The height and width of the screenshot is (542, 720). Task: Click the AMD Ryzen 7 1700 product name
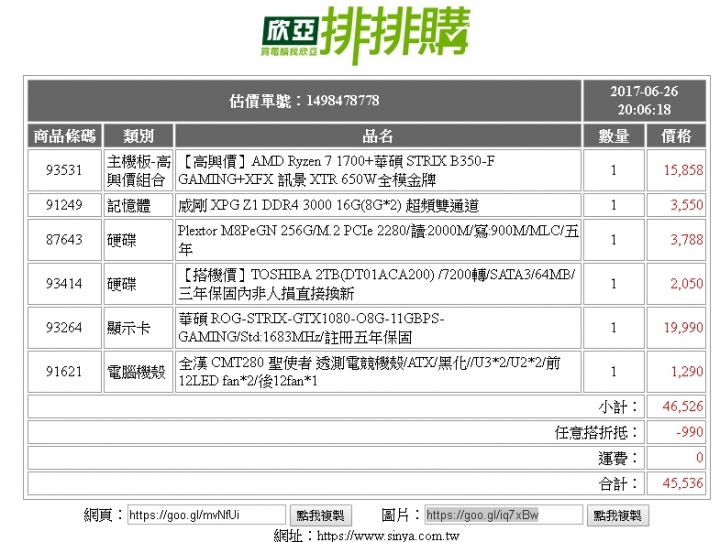click(336, 170)
